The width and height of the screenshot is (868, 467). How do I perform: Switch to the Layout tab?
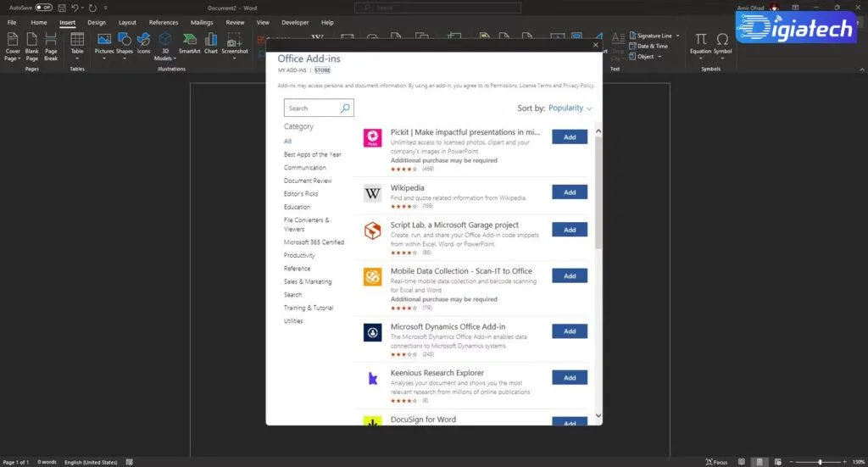pos(127,23)
